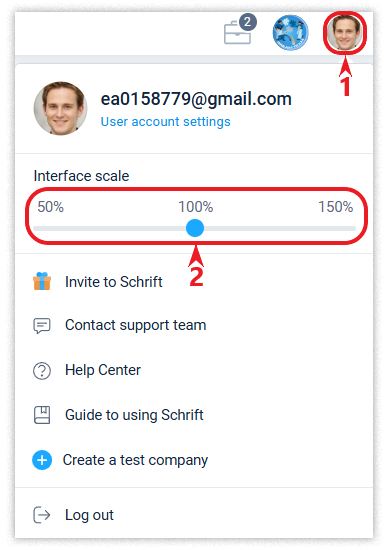Select Create a test company

194,460
